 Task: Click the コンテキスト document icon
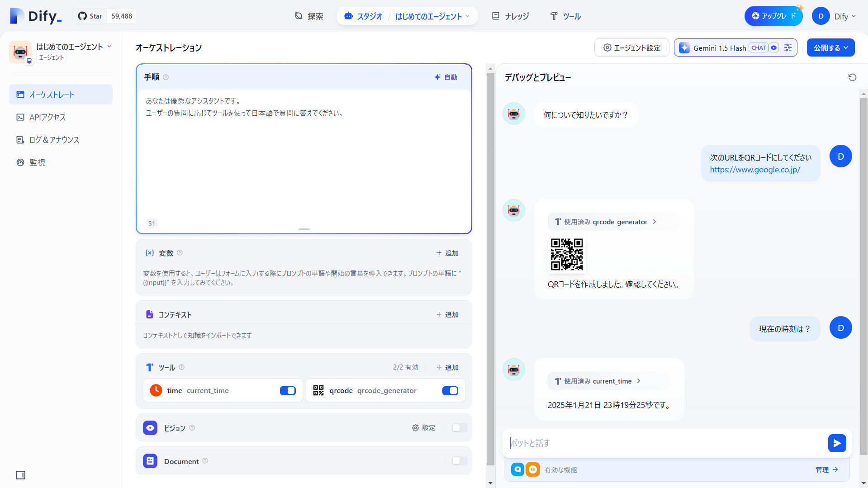coord(149,314)
